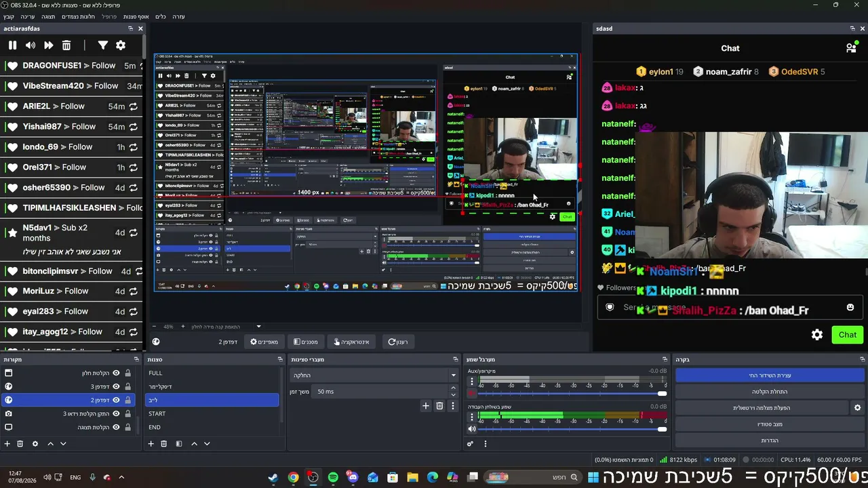Stop the live stream button

coord(770,375)
